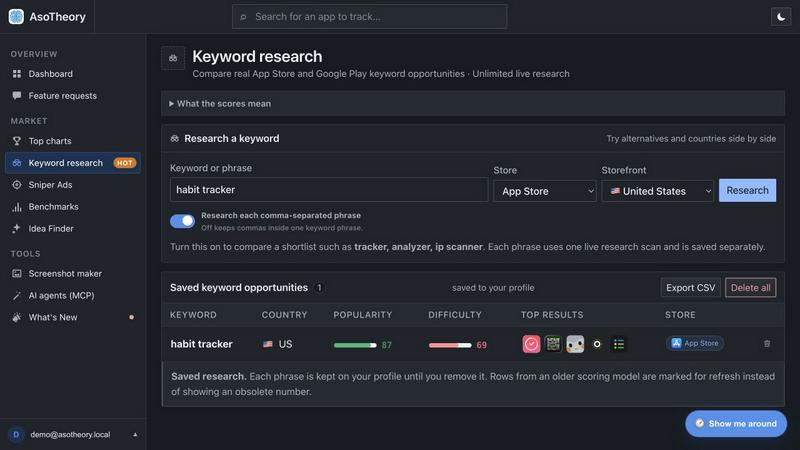The image size is (800, 450).
Task: Open Benchmarks page
Action: [73, 207]
